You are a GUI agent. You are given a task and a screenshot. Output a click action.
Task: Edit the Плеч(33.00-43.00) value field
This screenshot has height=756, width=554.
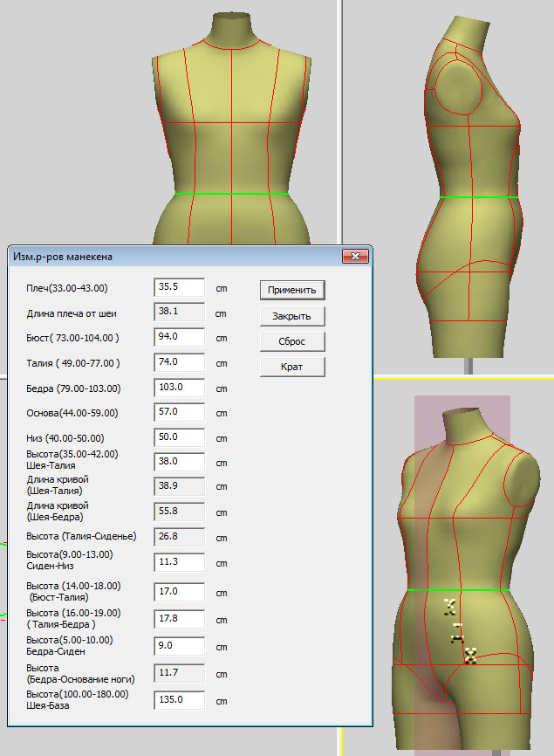tap(179, 287)
